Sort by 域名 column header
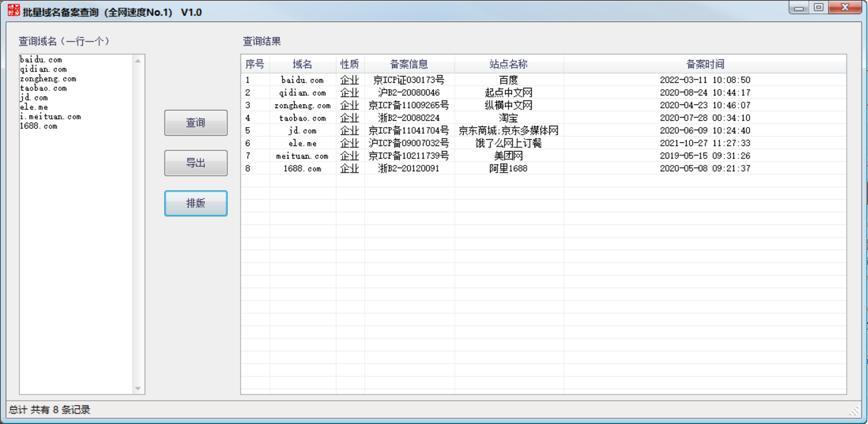Screen dimensions: 868x424 coord(303,64)
